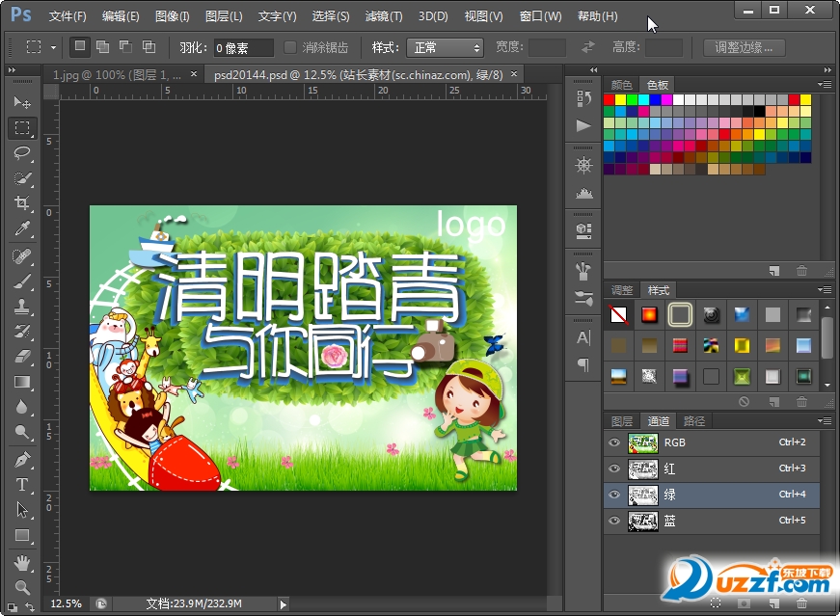Click the 调整边缘... button
840x616 pixels.
pyautogui.click(x=744, y=47)
